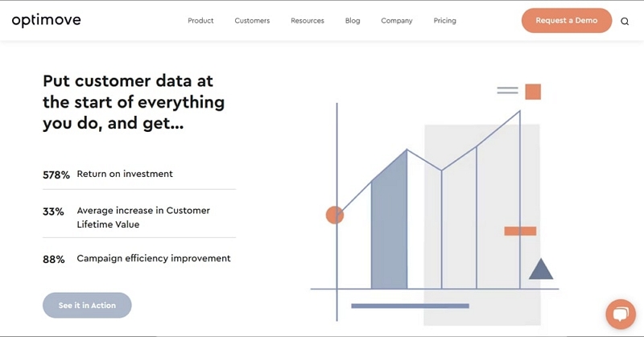The height and width of the screenshot is (337, 644).
Task: Go to the Blog page
Action: coord(353,21)
